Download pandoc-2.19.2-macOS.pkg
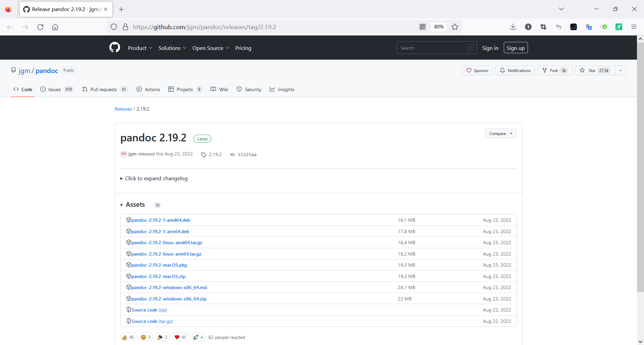The image size is (644, 345). coord(159,265)
